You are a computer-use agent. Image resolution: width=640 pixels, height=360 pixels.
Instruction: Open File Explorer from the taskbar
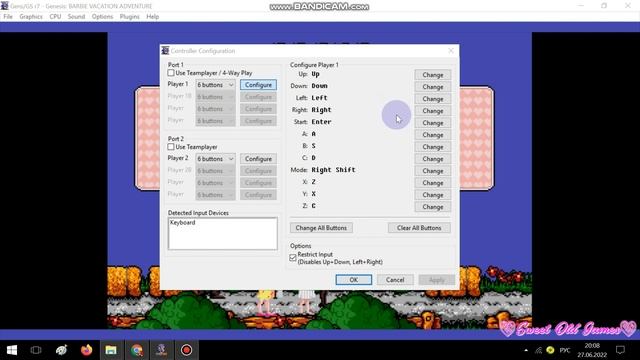point(111,350)
